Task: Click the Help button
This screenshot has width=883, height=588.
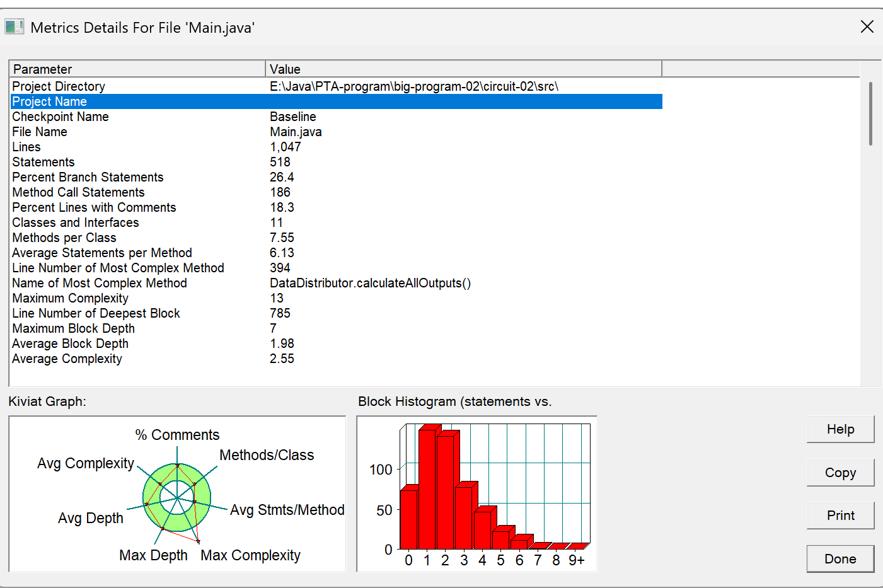Action: (840, 429)
